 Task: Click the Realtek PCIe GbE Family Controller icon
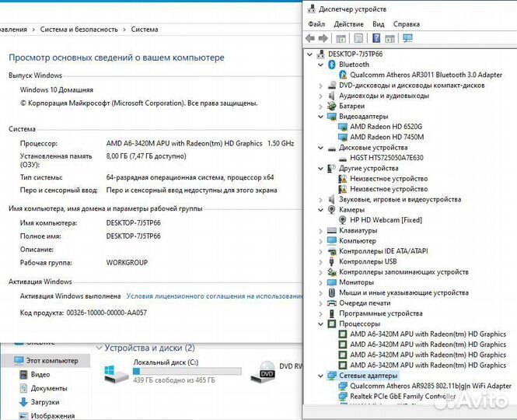click(343, 396)
